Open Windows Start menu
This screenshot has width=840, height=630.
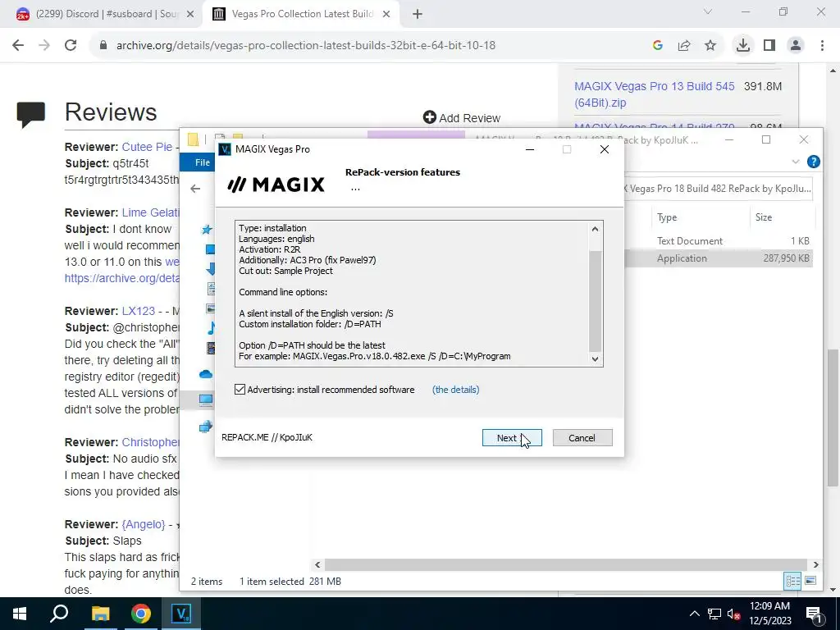pyautogui.click(x=20, y=614)
